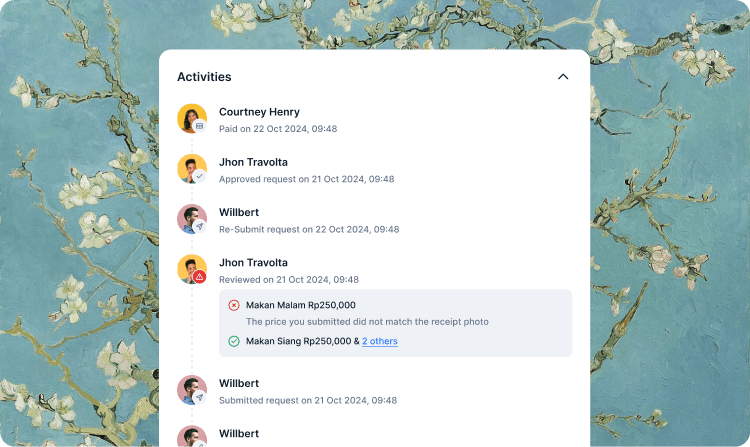This screenshot has width=750, height=447.
Task: Click "Makan Malam Rp250,000" rejected item text
Action: point(301,305)
